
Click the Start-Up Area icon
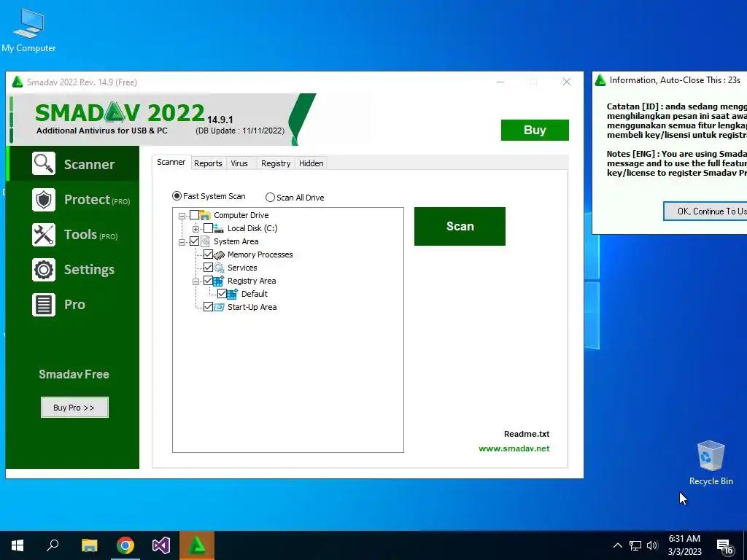[219, 307]
